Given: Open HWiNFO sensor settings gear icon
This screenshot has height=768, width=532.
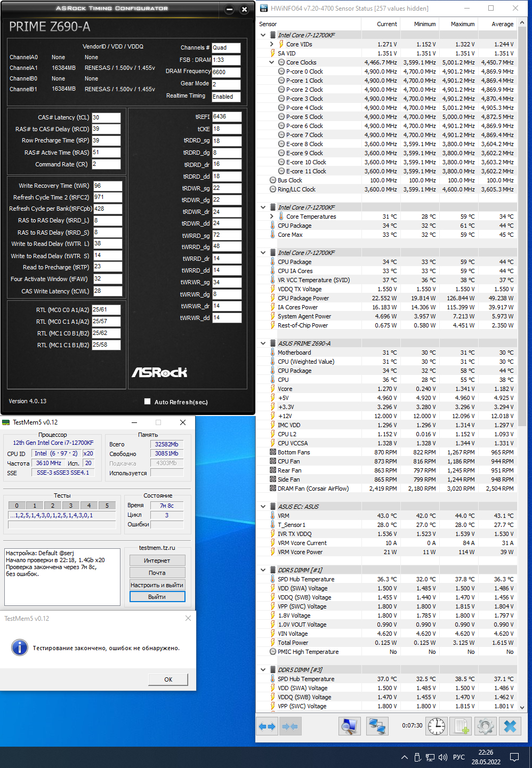Looking at the screenshot, I should pyautogui.click(x=486, y=726).
